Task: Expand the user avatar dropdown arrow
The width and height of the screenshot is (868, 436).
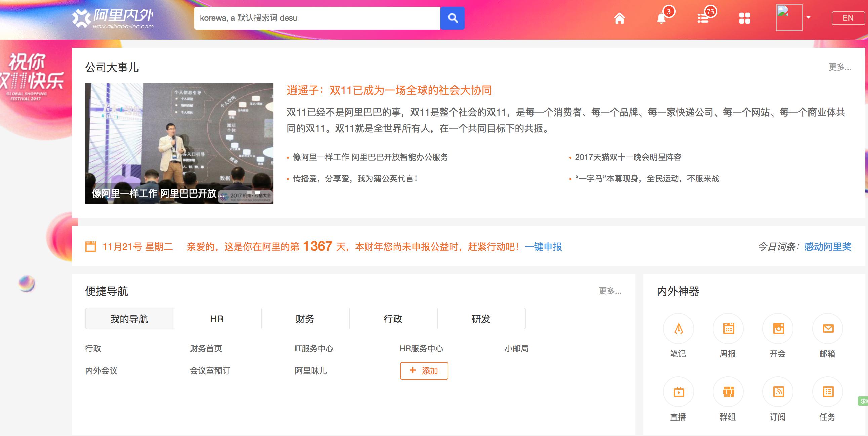Action: coord(808,17)
